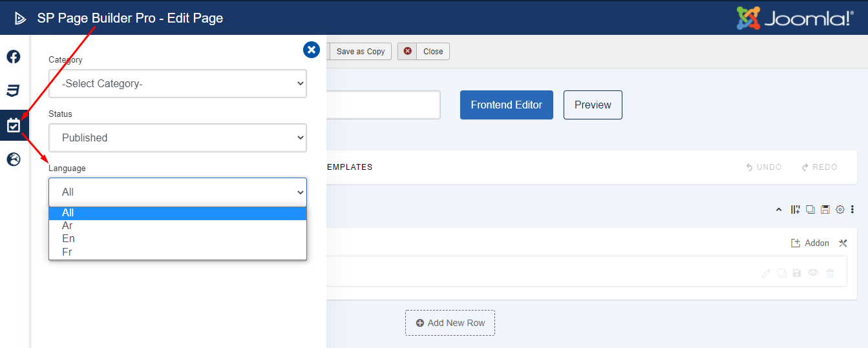Screen dimensions: 868x348
Task: Open the row three-dot more menu
Action: tap(852, 209)
